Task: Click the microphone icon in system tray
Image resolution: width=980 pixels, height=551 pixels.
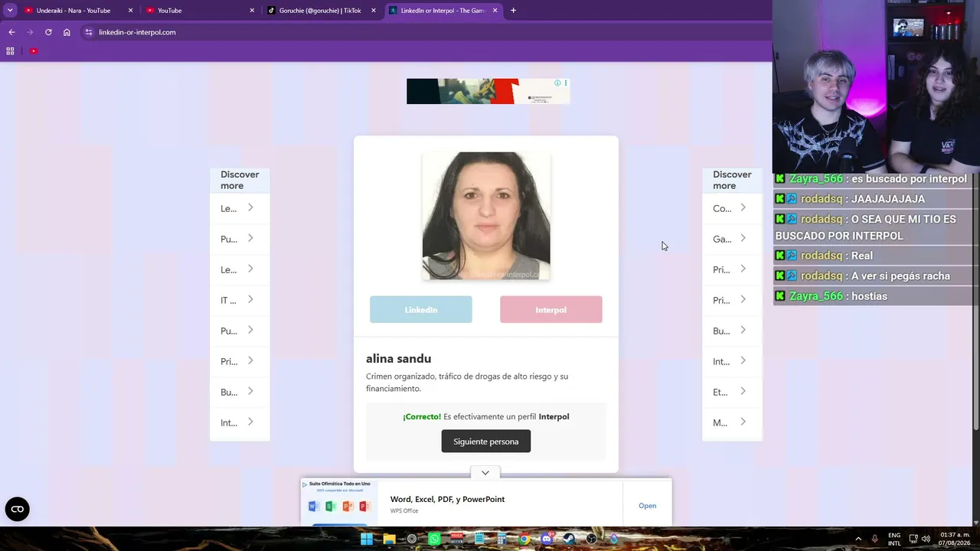Action: click(x=874, y=539)
